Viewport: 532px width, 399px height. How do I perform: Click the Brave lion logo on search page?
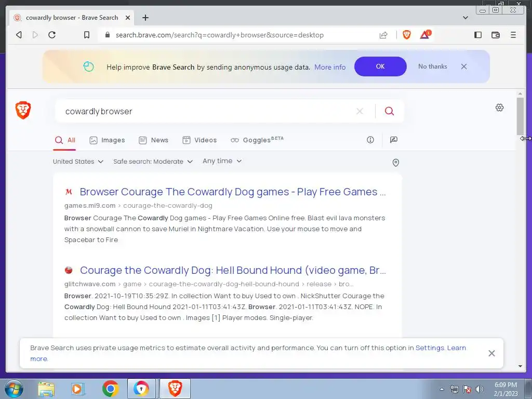point(23,111)
